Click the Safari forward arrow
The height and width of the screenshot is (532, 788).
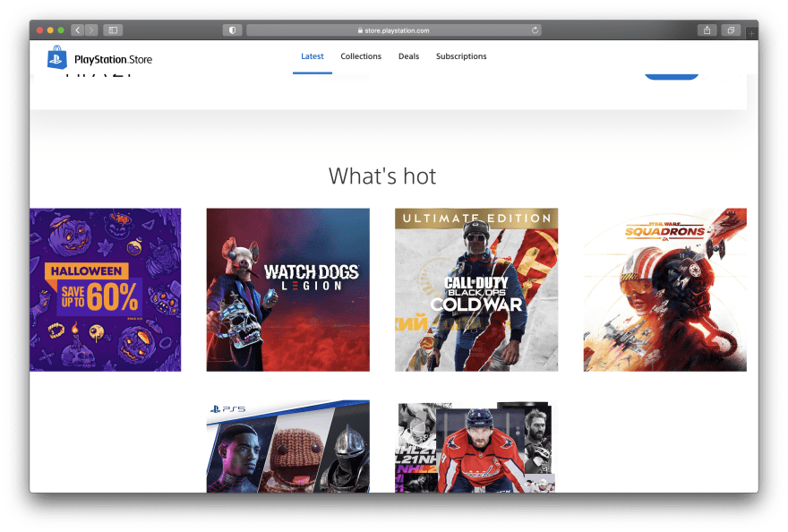coord(91,30)
